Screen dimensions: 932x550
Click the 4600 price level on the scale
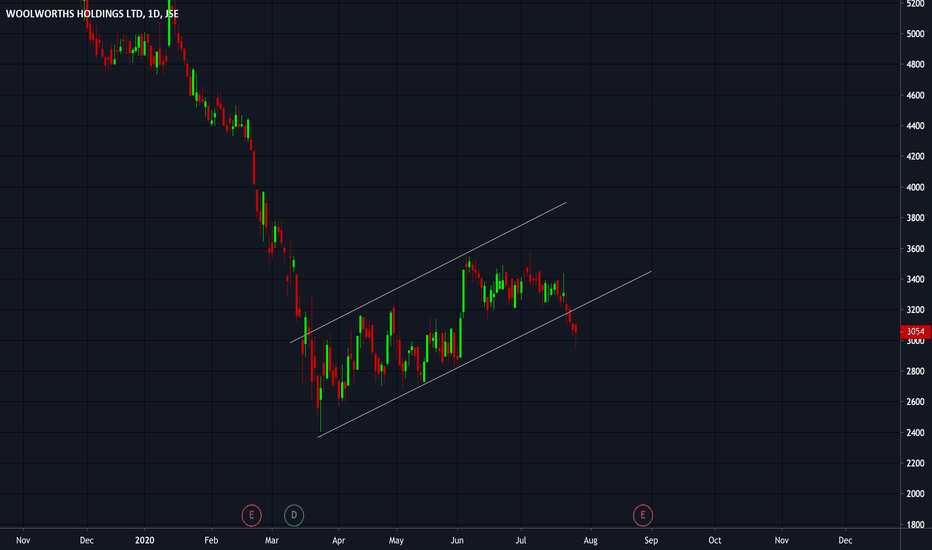click(915, 95)
